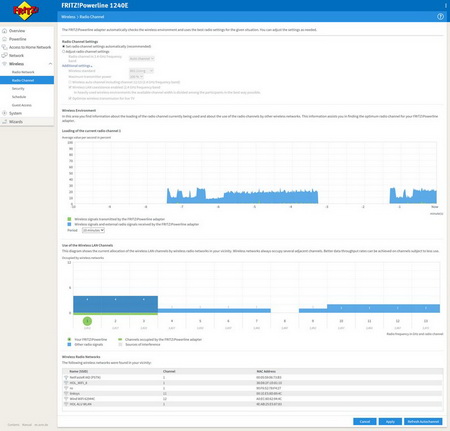Open Wizards menu entry
Screen dimensions: 450x431
(16, 122)
